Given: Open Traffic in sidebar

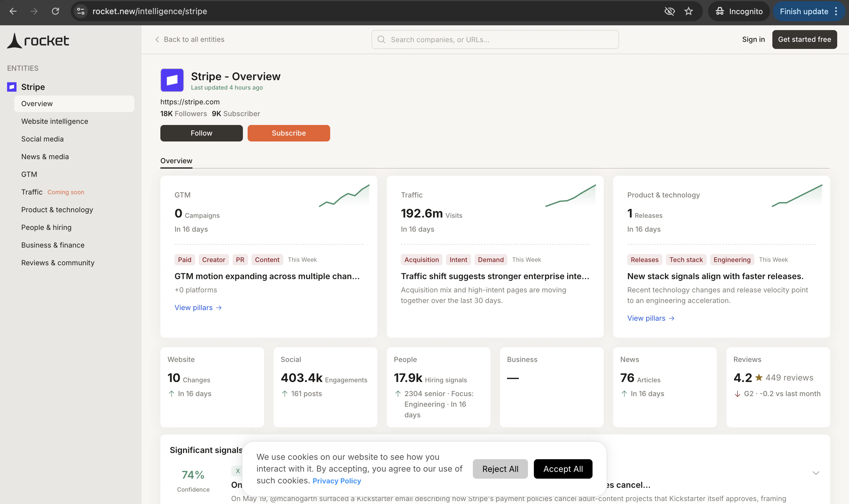Looking at the screenshot, I should click(32, 192).
